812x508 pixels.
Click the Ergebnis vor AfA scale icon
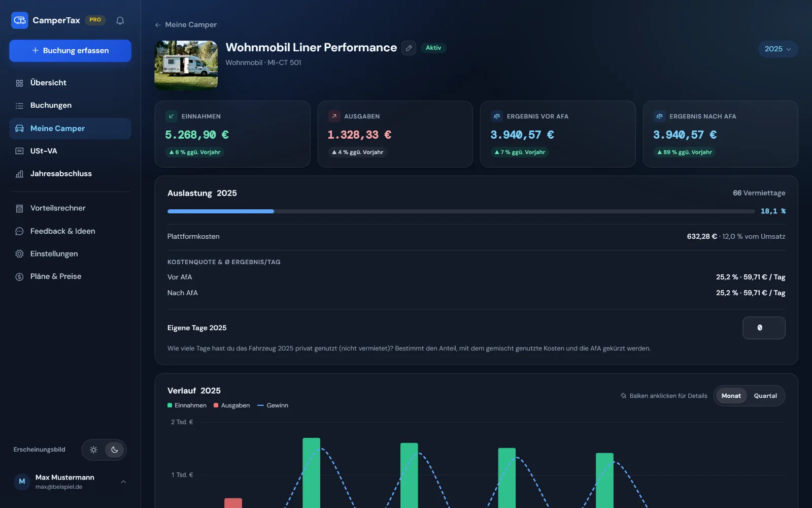(x=497, y=116)
